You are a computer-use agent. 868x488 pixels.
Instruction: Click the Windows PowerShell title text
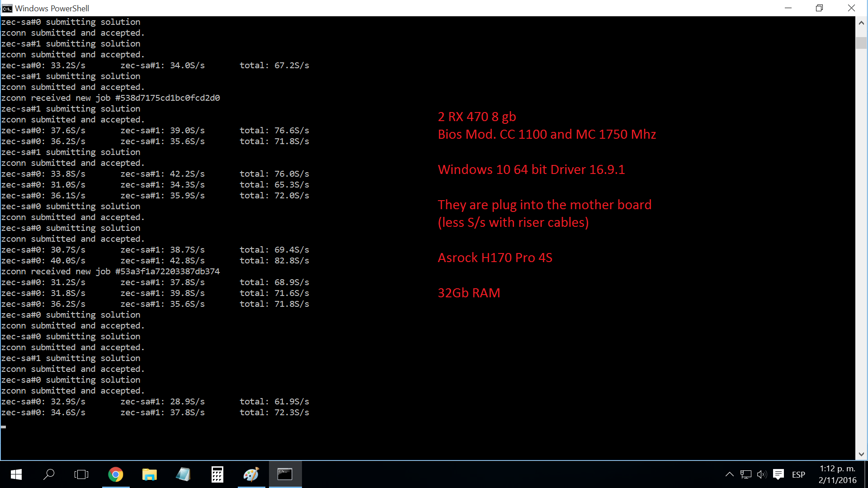tap(52, 8)
